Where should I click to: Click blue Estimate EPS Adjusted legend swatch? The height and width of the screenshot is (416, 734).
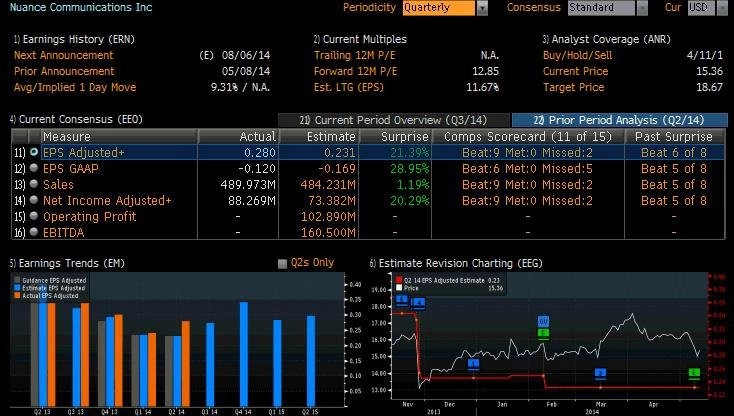[x=17, y=288]
